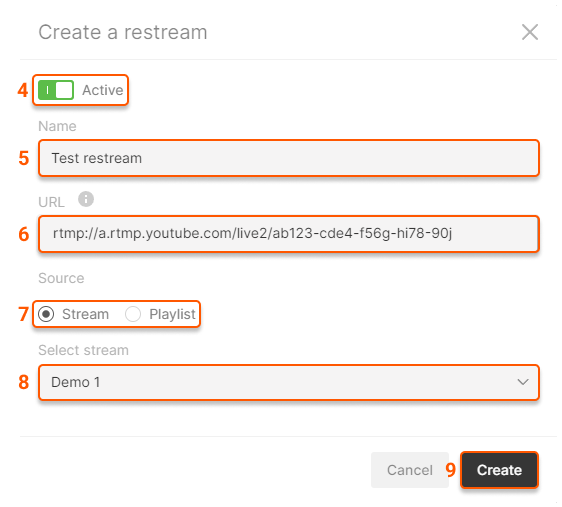Click the Name field label
The width and height of the screenshot is (562, 507).
pos(57,126)
